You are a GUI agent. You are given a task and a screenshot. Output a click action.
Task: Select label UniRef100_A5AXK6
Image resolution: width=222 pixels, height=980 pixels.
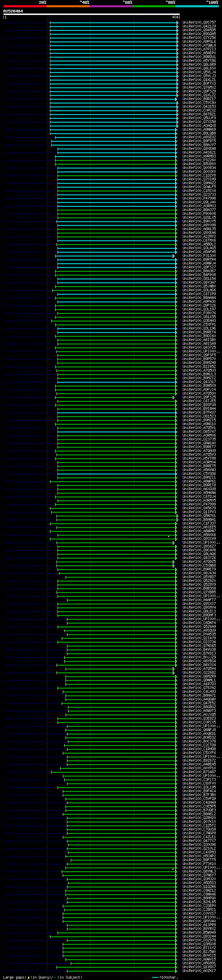(199, 535)
